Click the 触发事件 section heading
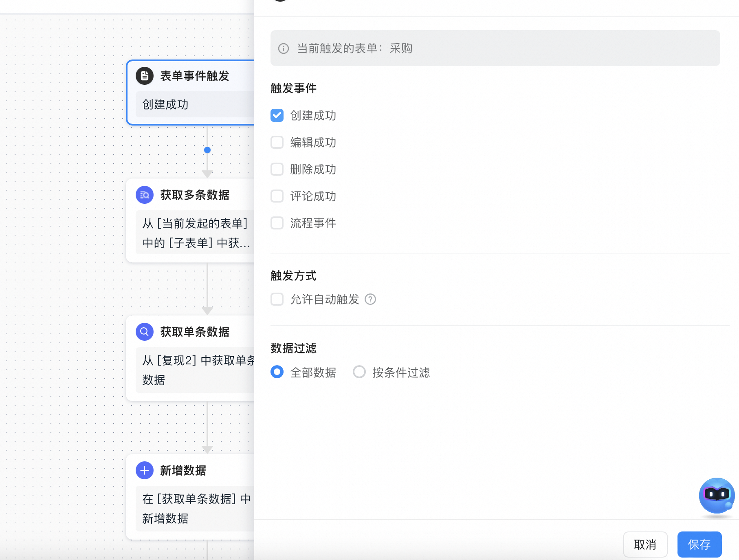The width and height of the screenshot is (739, 560). point(293,88)
